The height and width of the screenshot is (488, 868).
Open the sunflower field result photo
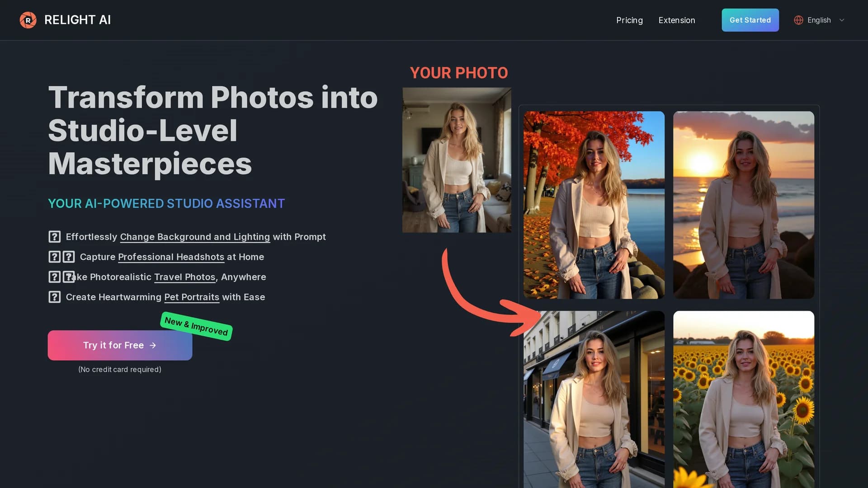pos(744,399)
